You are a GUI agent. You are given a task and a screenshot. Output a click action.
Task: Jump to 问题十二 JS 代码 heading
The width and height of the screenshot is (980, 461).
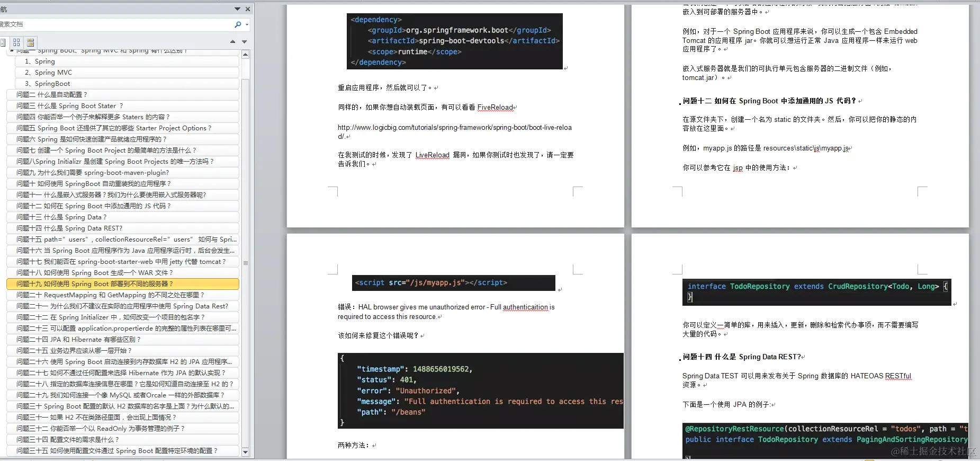pos(123,206)
